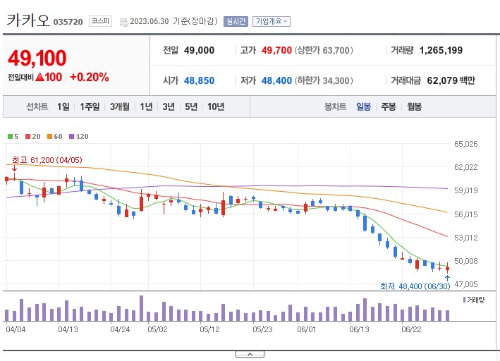500x361 pixels.
Task: Click the 코스피 market badge
Action: click(x=100, y=21)
